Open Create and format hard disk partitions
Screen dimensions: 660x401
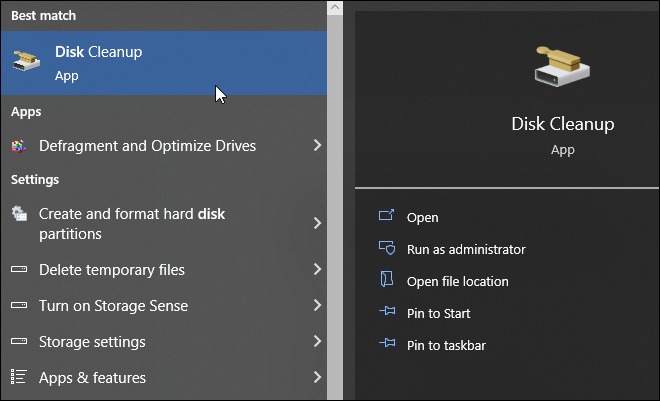[164, 223]
